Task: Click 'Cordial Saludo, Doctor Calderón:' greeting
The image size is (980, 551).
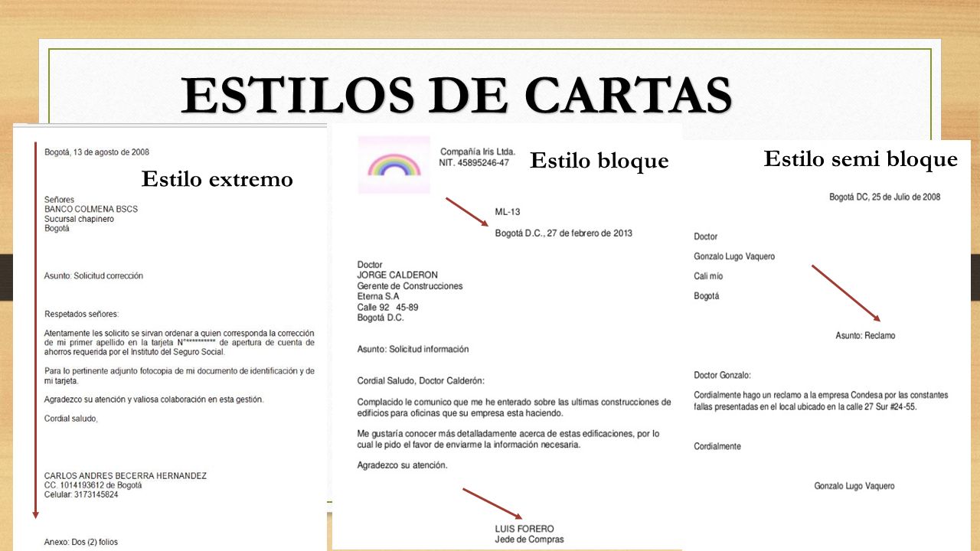Action: click(x=421, y=381)
